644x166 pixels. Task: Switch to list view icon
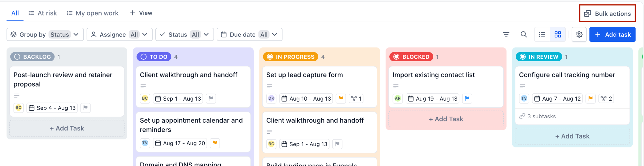coord(542,35)
